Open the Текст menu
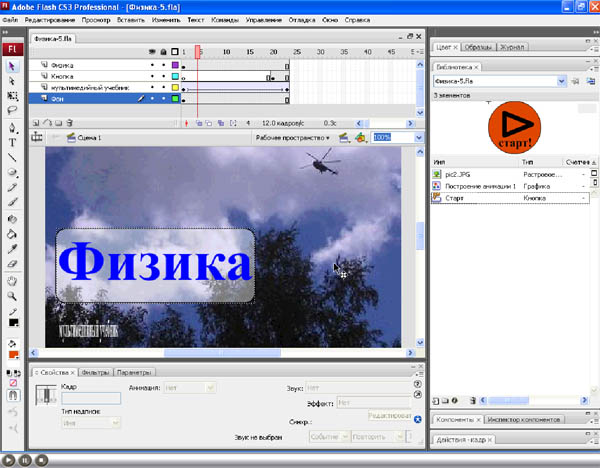The width and height of the screenshot is (600, 468). [196, 20]
